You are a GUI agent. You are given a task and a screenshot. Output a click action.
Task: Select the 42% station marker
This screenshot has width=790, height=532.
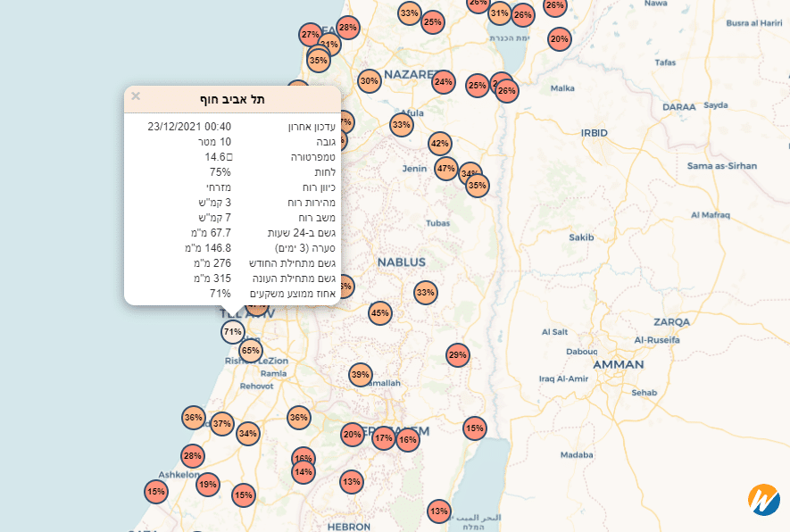coord(440,144)
